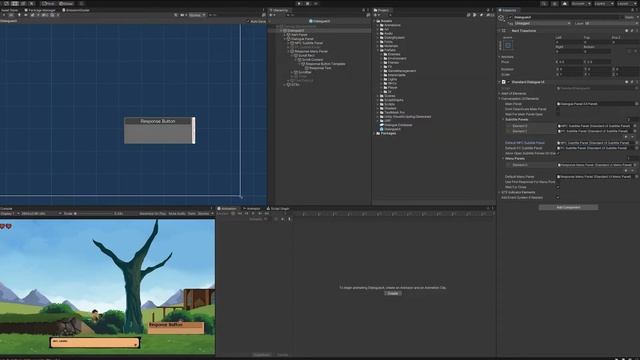640x360 pixels.
Task: Toggle Wait For Close checkbox
Action: point(558,187)
